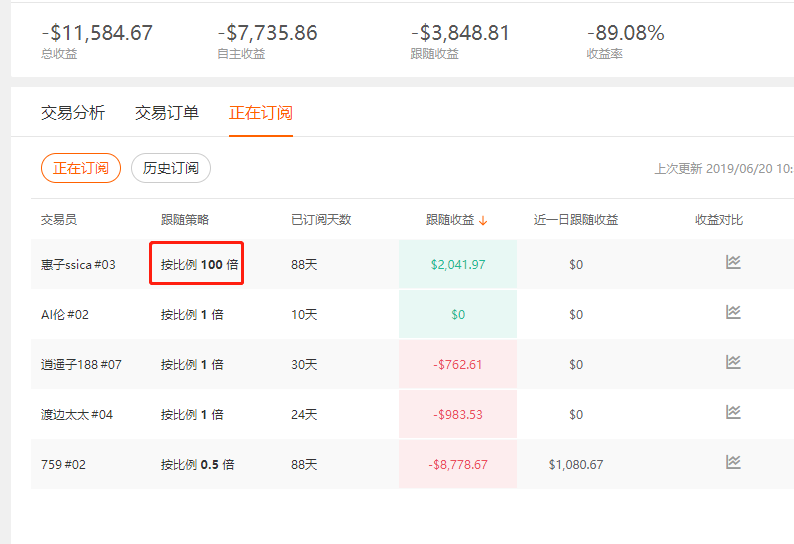Open profit comparison chart for AI伦 #02
The height and width of the screenshot is (544, 794).
733,312
